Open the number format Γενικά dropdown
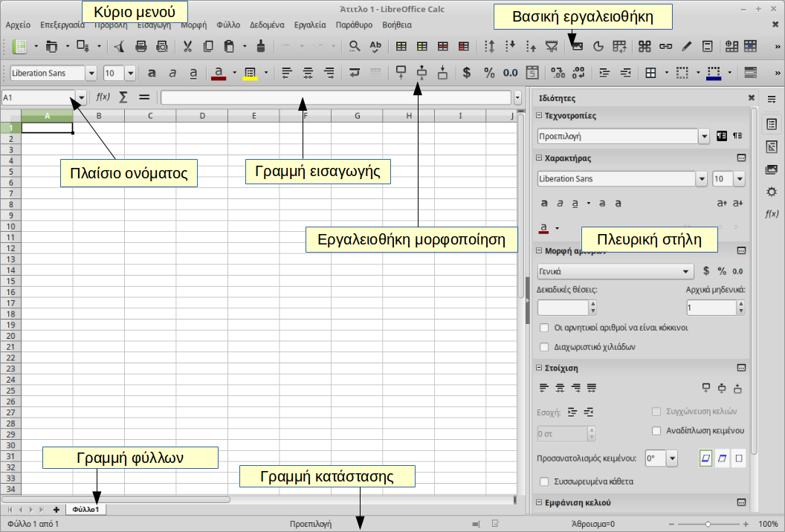785x532 pixels. (685, 271)
